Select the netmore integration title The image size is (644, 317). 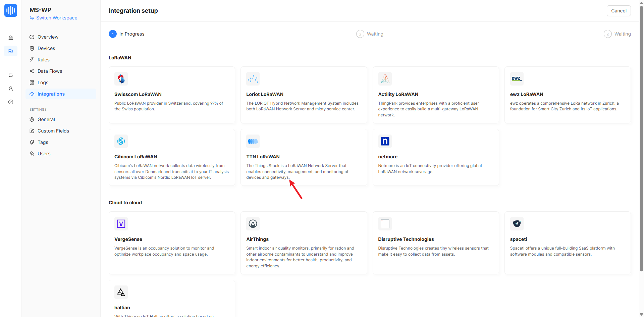388,157
